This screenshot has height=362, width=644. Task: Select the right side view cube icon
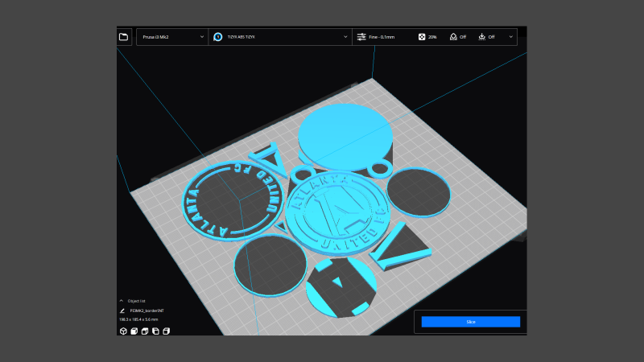pyautogui.click(x=165, y=331)
